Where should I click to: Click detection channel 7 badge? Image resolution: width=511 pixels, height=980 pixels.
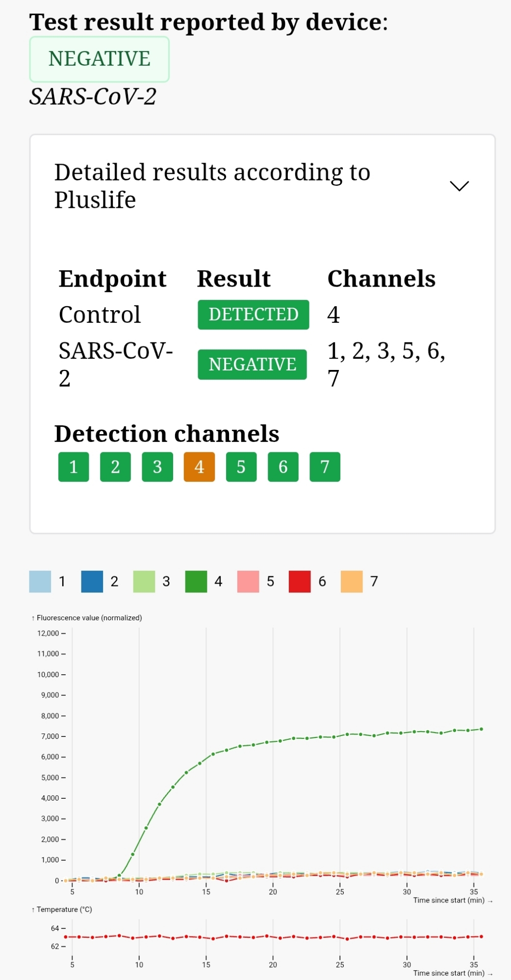325,466
